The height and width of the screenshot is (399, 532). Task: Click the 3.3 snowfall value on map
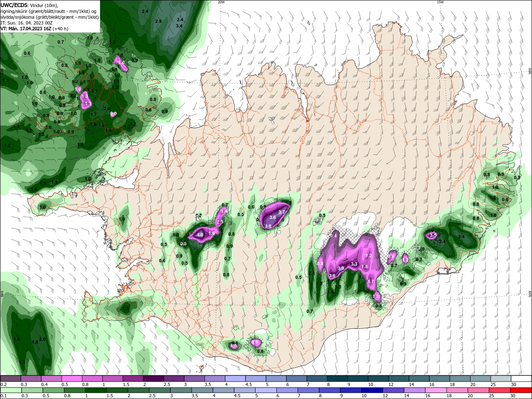pyautogui.click(x=354, y=264)
